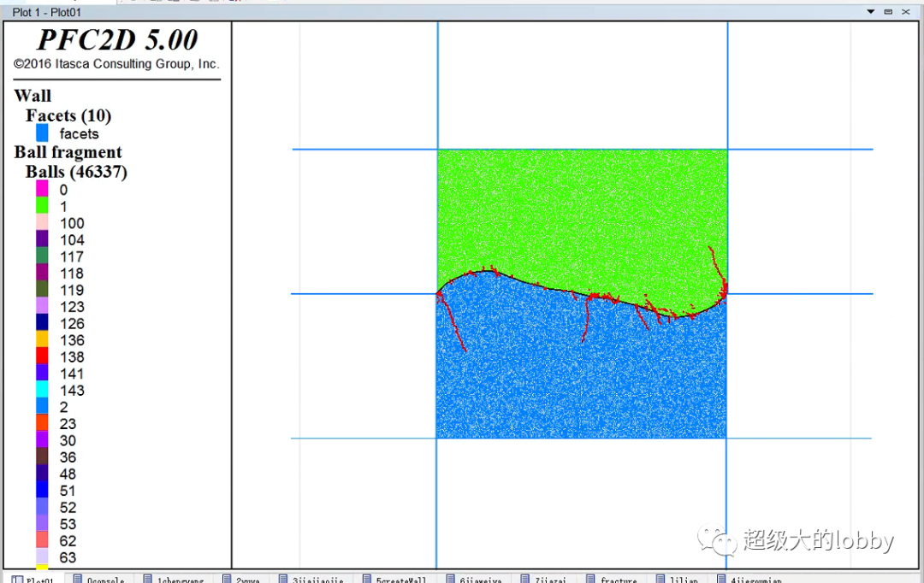Select the 5createWall tab
This screenshot has height=583, width=924.
coord(394,580)
